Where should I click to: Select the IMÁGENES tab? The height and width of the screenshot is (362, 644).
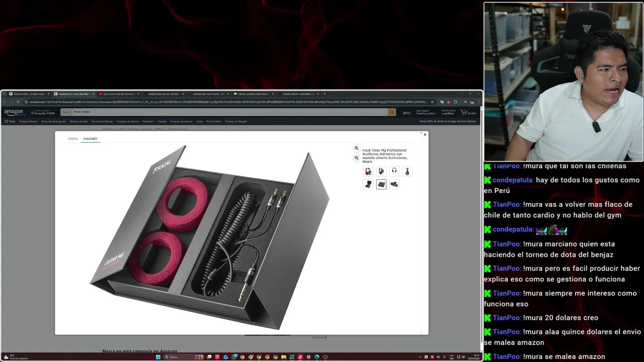[91, 139]
